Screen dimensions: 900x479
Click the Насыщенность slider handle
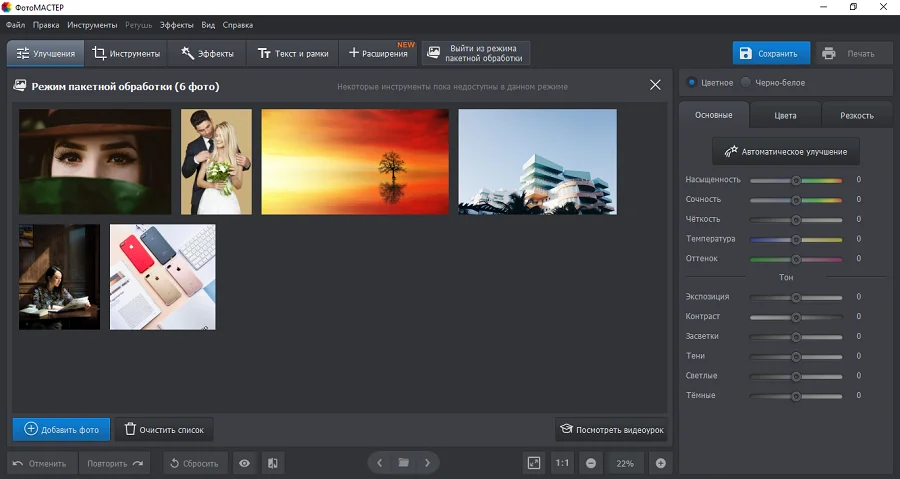(x=796, y=180)
